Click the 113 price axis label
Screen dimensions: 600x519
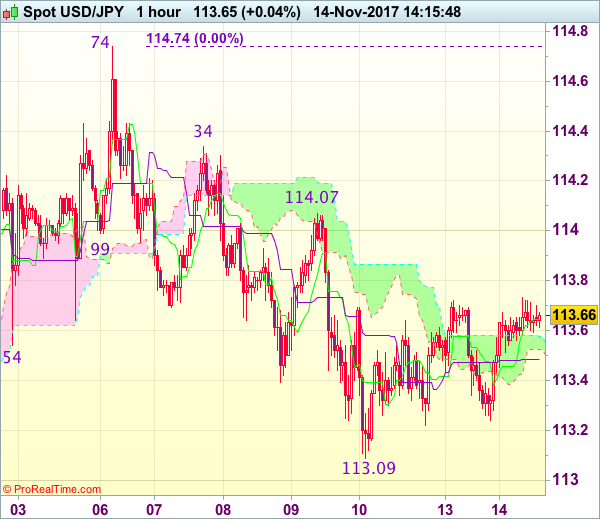click(565, 479)
